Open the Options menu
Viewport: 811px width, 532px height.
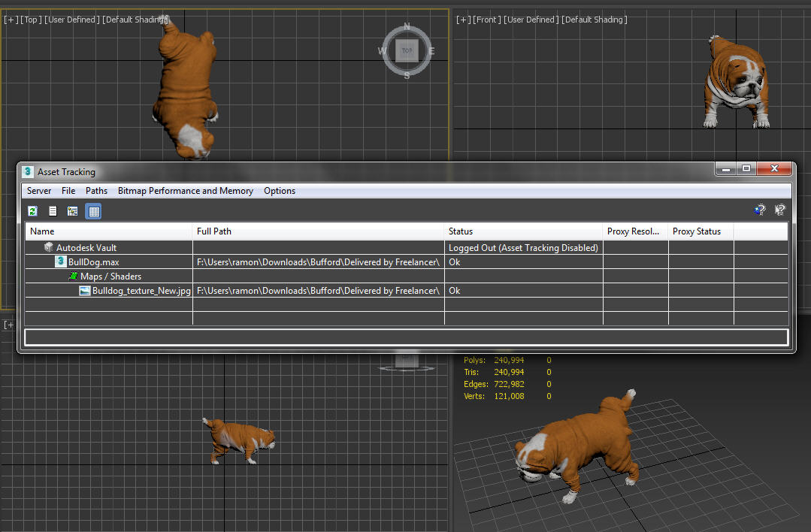pyautogui.click(x=279, y=190)
